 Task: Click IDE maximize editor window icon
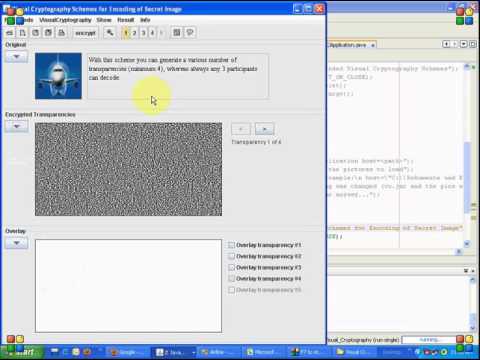pos(473,44)
